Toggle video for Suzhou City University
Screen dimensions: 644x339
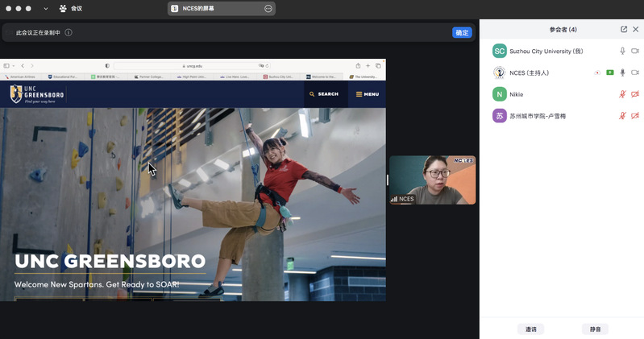coord(635,51)
